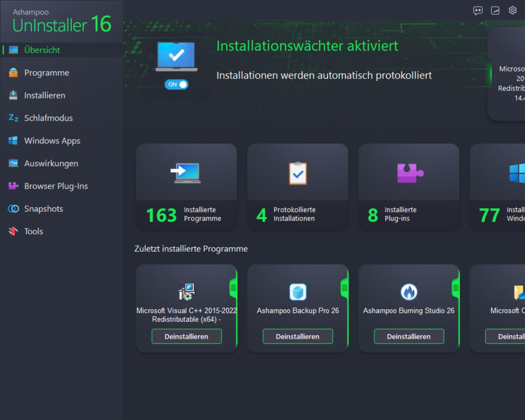Open the 8 Installierte Plug-ins tile
Viewport: 525px width, 420px height.
pyautogui.click(x=409, y=186)
